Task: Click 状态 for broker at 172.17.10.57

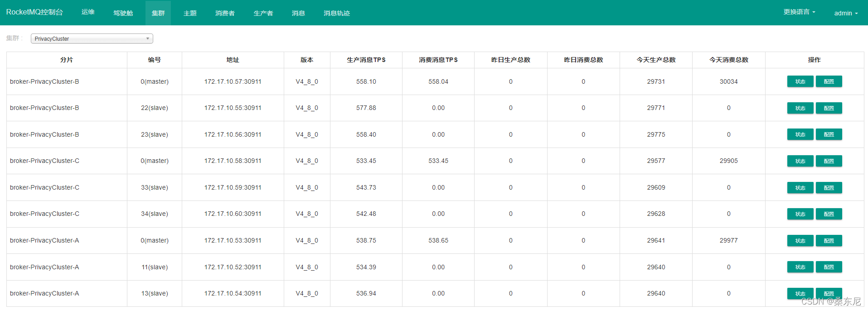Action: pyautogui.click(x=800, y=81)
